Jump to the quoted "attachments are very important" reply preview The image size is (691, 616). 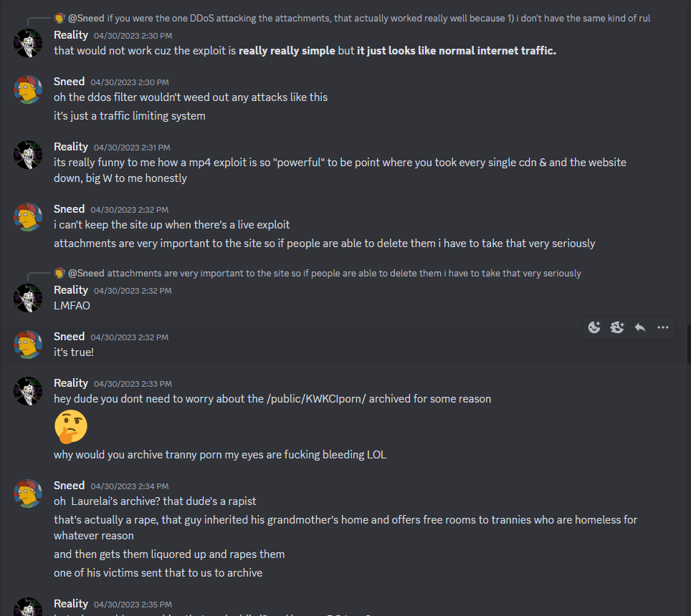pyautogui.click(x=343, y=274)
